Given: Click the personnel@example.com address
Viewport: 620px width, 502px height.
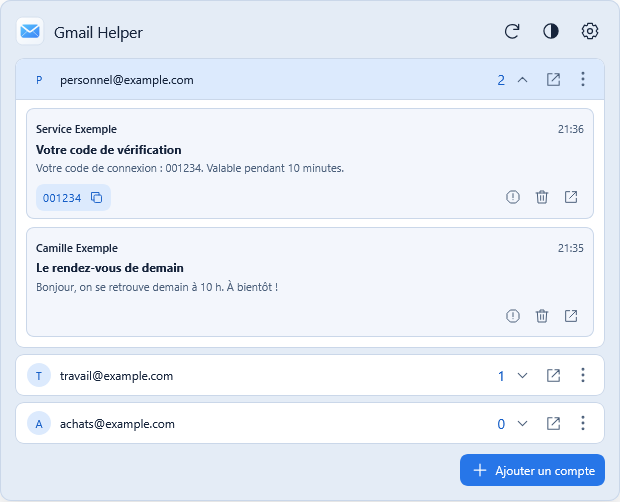Looking at the screenshot, I should [127, 80].
